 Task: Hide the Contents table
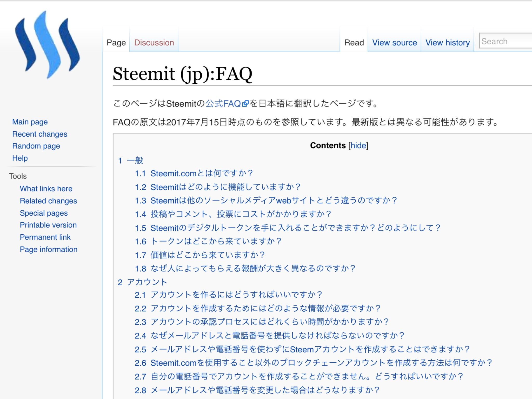[x=358, y=145]
